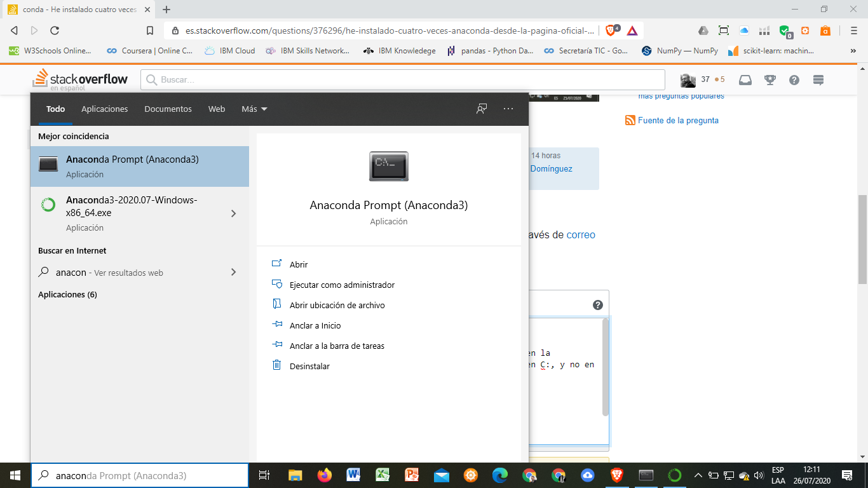Open Mail app from the taskbar
868x488 pixels.
click(x=442, y=475)
